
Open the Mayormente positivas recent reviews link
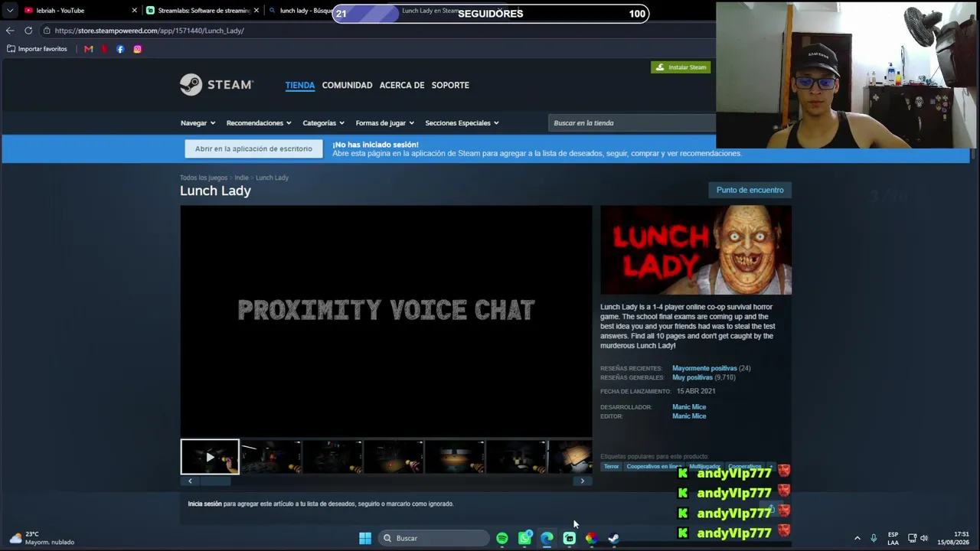(704, 368)
